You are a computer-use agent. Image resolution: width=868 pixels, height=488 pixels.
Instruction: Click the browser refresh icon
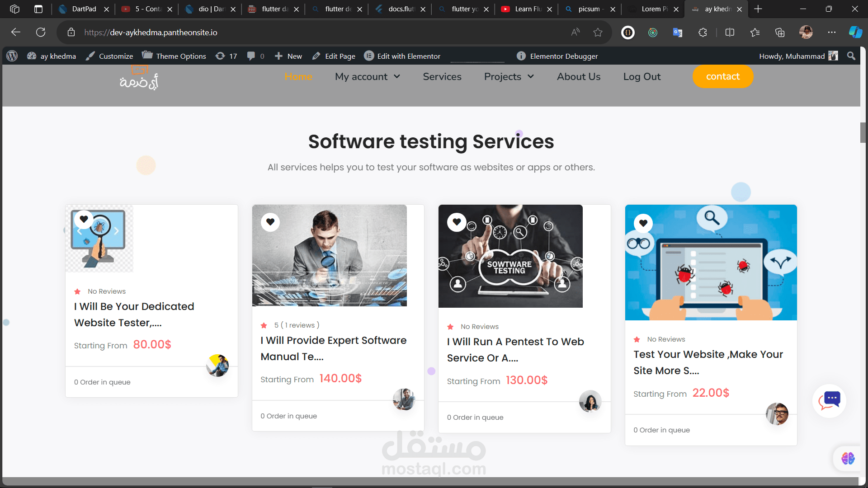coord(41,32)
